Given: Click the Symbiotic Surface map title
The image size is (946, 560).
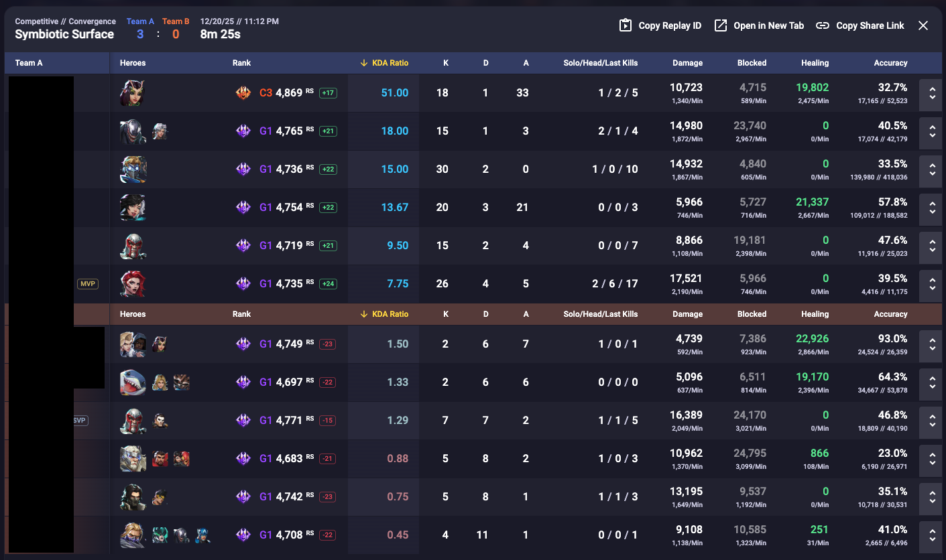Looking at the screenshot, I should coord(64,34).
